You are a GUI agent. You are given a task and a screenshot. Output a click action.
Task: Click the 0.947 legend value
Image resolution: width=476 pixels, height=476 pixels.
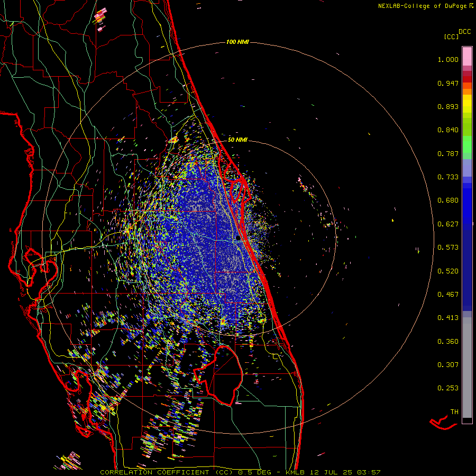448,83
